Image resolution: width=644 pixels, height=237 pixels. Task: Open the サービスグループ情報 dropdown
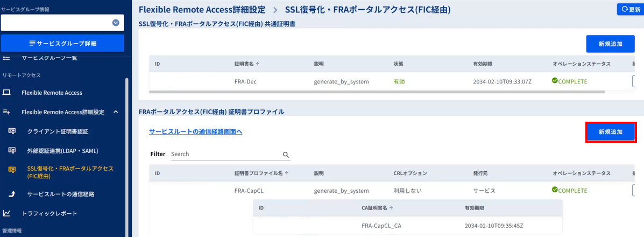116,23
